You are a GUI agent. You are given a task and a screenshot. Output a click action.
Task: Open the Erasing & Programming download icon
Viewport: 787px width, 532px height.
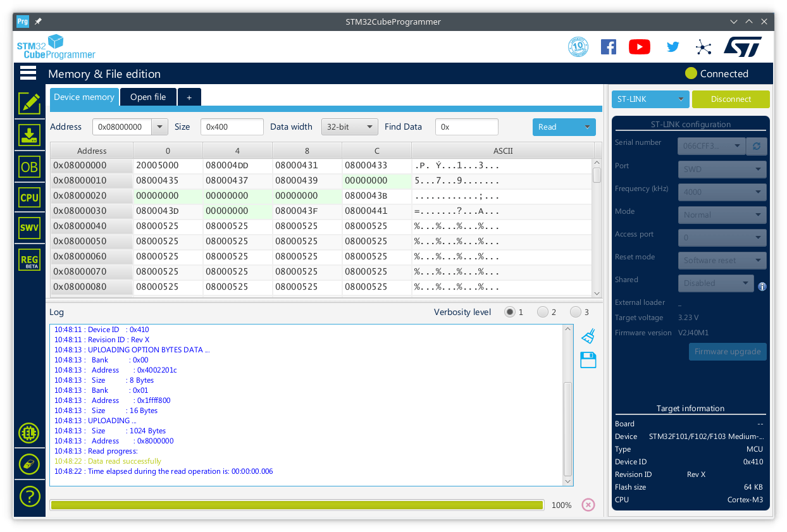pyautogui.click(x=30, y=135)
